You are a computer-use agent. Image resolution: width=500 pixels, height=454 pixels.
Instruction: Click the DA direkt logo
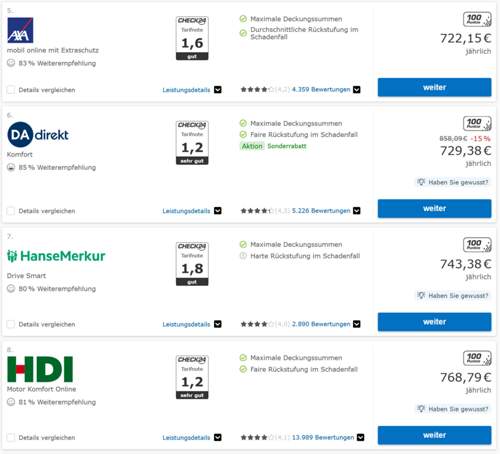38,134
